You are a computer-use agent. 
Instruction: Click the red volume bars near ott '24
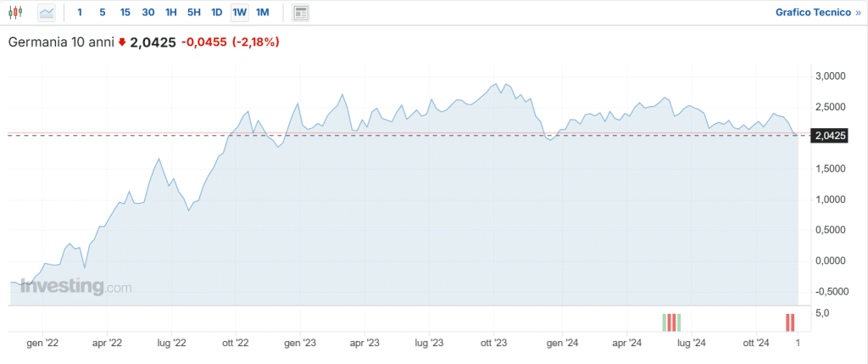[790, 322]
